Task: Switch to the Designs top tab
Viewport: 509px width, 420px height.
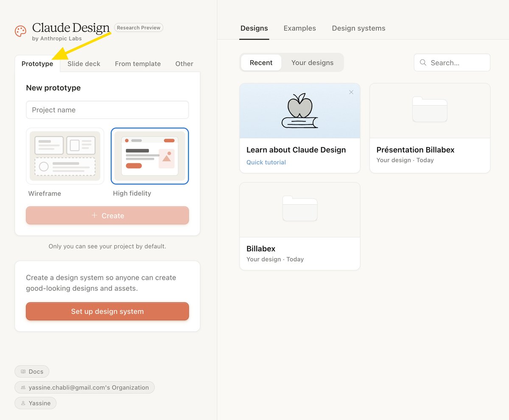Action: pos(254,28)
